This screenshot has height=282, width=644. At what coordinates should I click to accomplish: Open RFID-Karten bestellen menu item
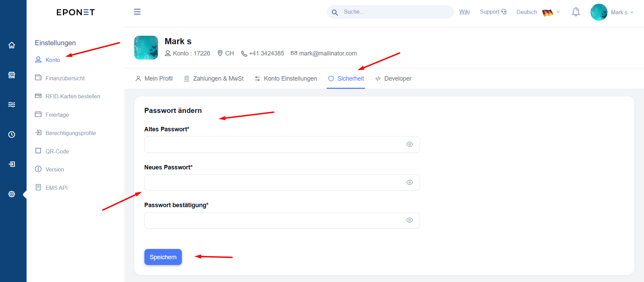point(67,96)
